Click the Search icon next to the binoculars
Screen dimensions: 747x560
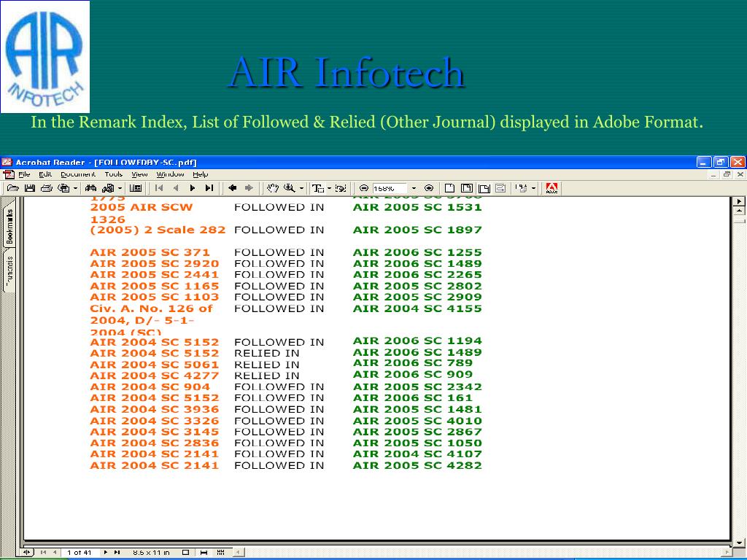(108, 188)
